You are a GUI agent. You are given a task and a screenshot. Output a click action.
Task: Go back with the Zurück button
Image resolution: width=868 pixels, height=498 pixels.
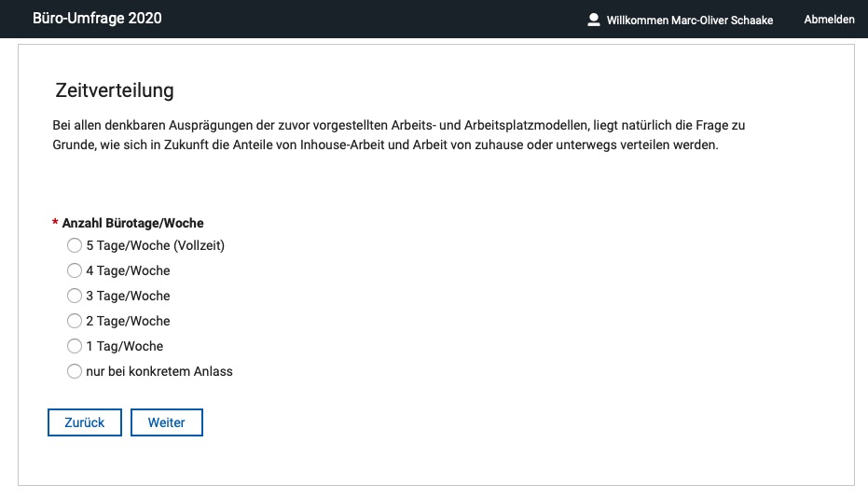pos(85,422)
